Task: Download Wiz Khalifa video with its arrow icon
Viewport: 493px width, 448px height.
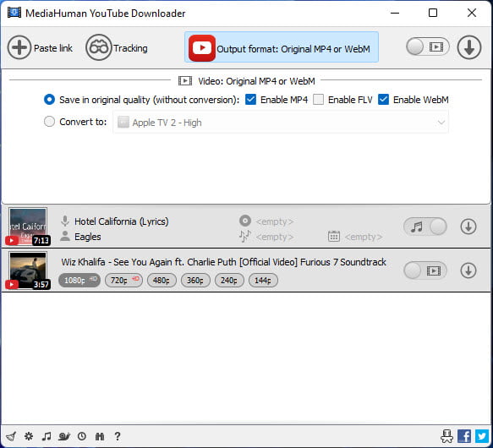Action: tap(468, 270)
